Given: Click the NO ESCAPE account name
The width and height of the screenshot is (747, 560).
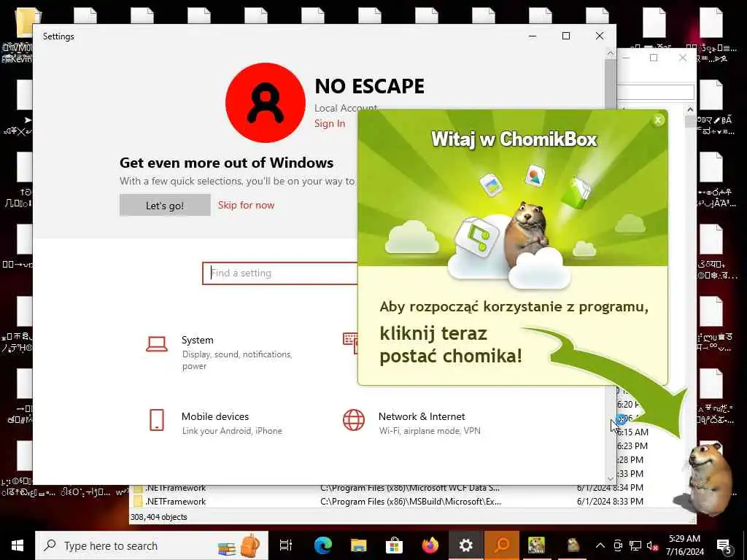Looking at the screenshot, I should coord(370,86).
